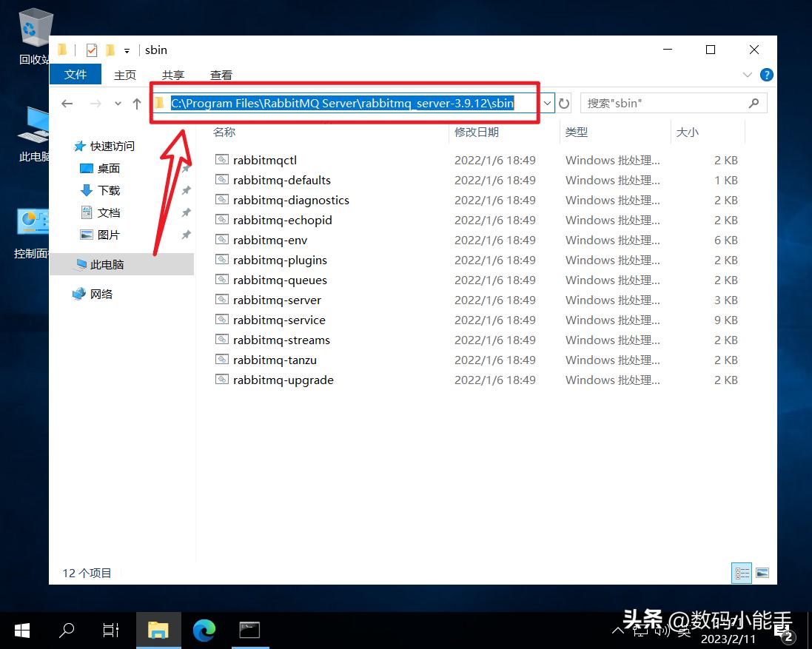Expand the ribbon with chevron

[747, 75]
